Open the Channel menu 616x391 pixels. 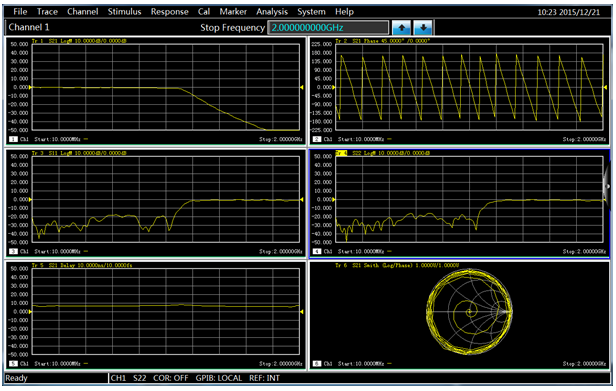(x=82, y=12)
